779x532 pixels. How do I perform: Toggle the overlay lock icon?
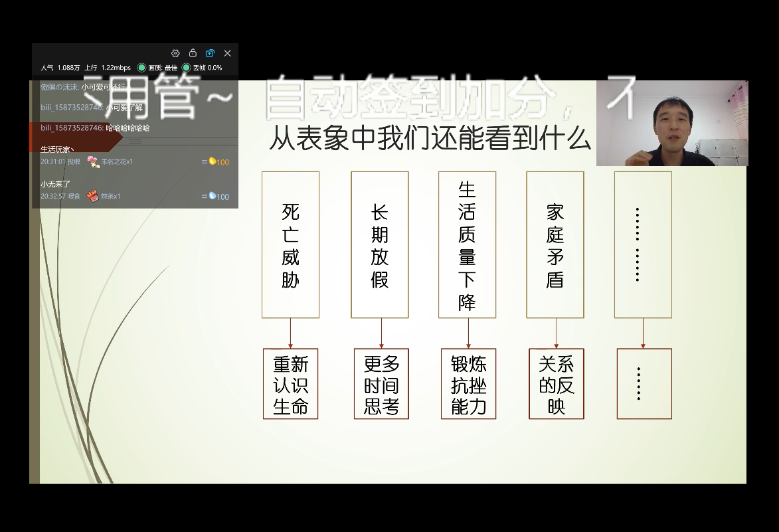193,53
